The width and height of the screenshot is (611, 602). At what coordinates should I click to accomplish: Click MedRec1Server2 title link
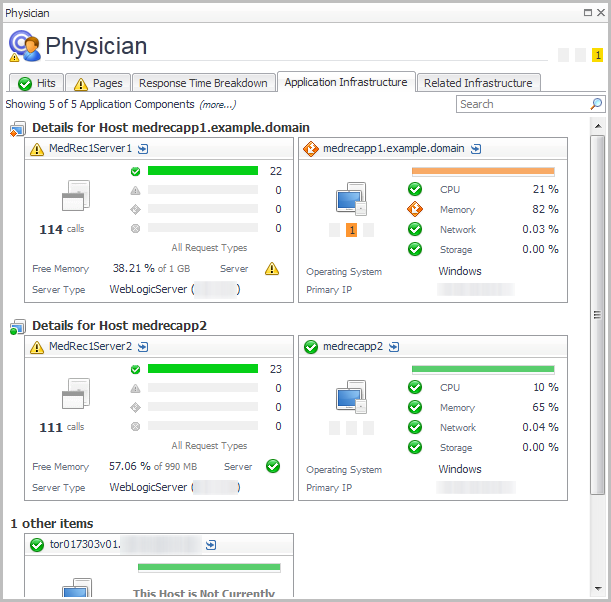[90, 346]
